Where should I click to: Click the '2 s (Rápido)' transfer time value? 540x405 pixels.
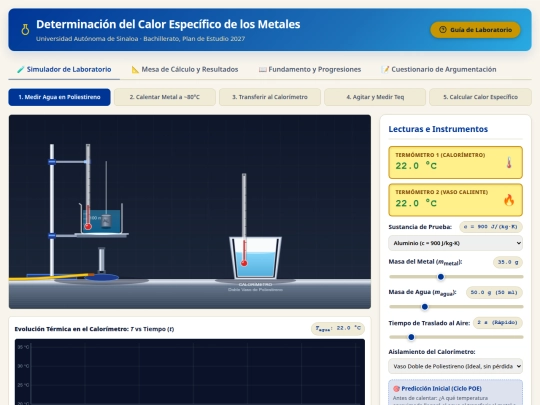[497, 323]
